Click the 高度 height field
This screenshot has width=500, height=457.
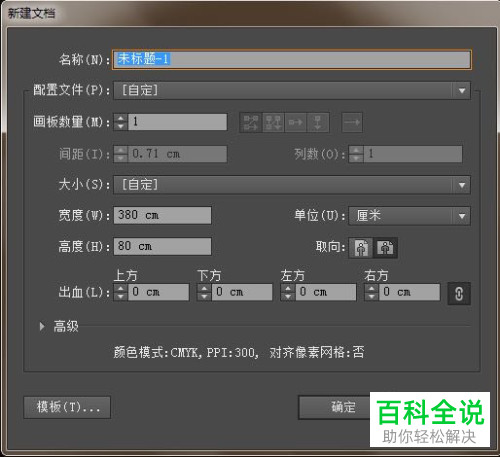[x=162, y=246]
